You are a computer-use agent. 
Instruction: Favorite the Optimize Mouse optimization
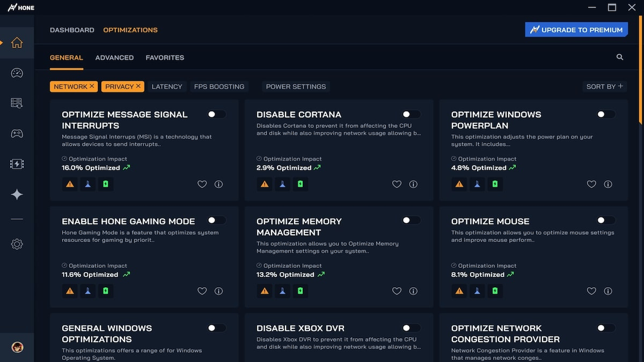point(591,291)
